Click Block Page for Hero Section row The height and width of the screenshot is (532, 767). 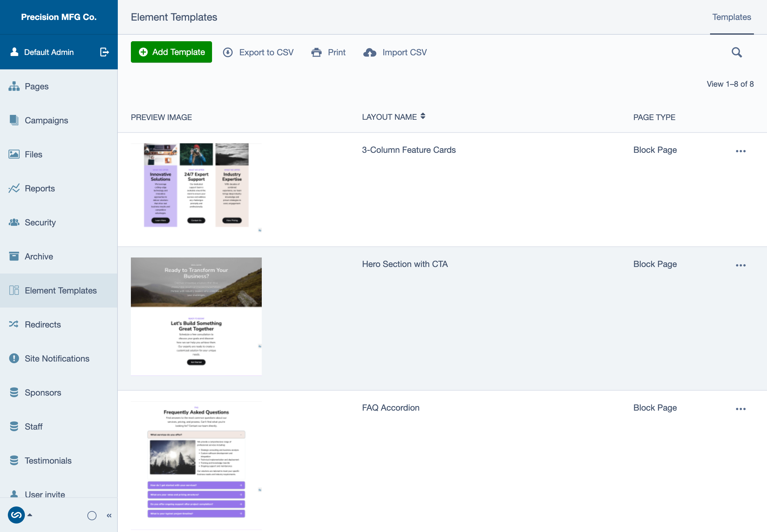coord(655,264)
